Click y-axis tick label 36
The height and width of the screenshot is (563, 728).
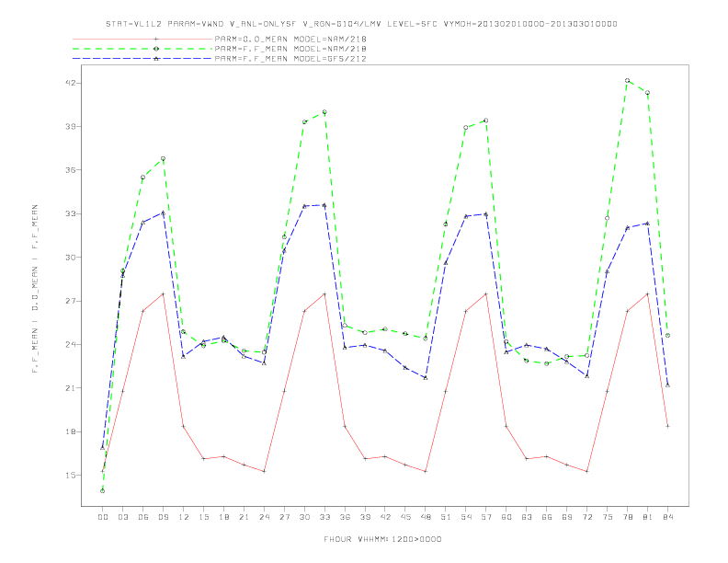click(71, 170)
